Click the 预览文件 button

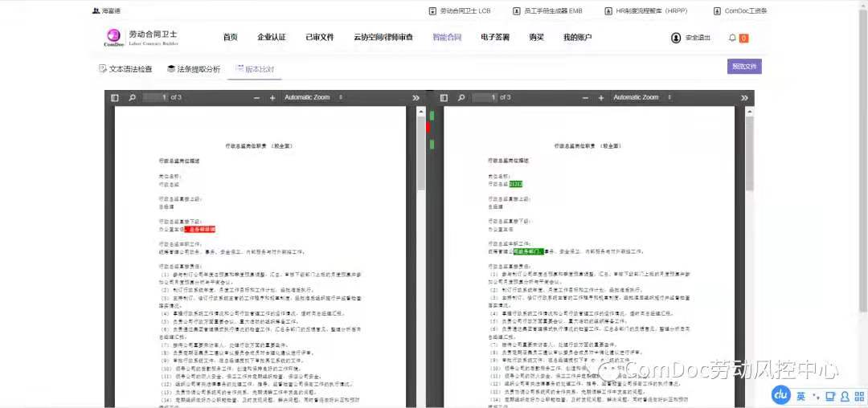pos(743,67)
